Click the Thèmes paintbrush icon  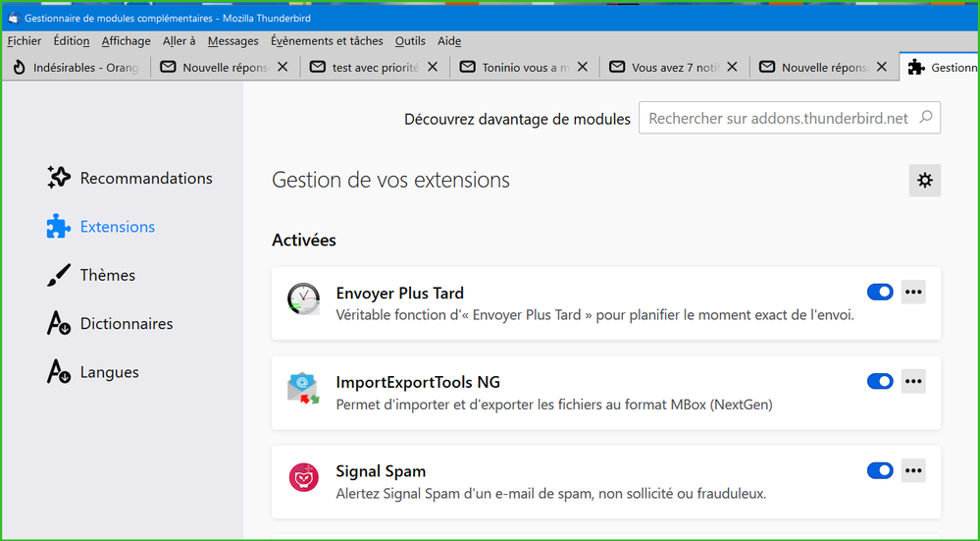[x=59, y=276]
